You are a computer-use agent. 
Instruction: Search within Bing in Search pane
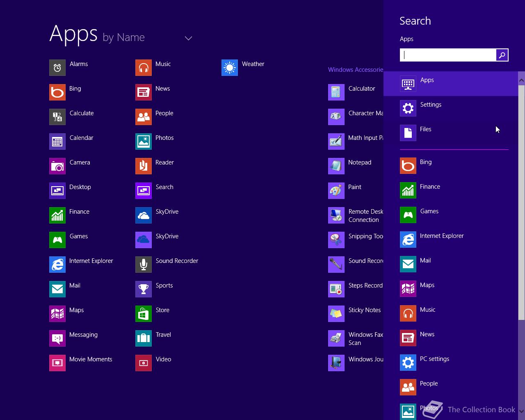tap(451, 166)
